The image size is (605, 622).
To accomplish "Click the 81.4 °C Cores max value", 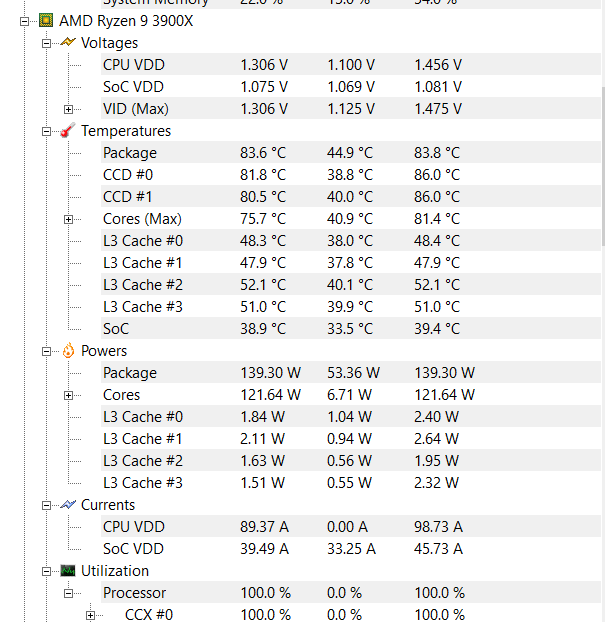I will click(437, 219).
